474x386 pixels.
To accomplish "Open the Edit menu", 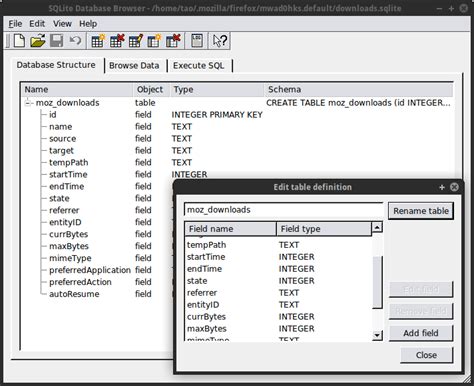I will coord(37,24).
